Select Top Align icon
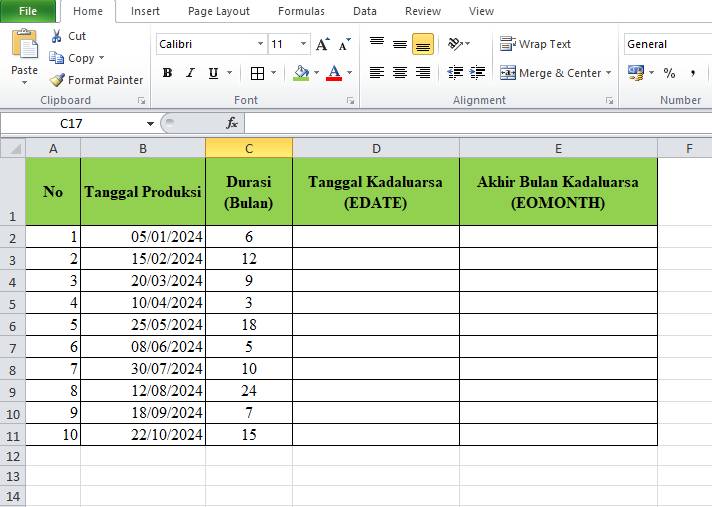Viewport: 712px width, 507px height. [x=377, y=42]
